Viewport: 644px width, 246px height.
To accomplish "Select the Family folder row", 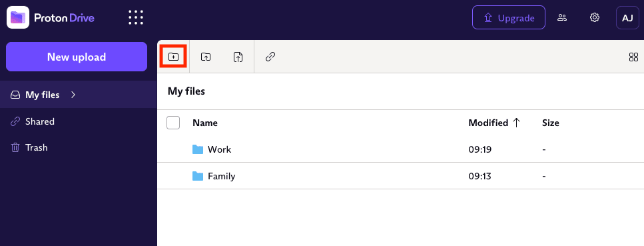I will 400,176.
